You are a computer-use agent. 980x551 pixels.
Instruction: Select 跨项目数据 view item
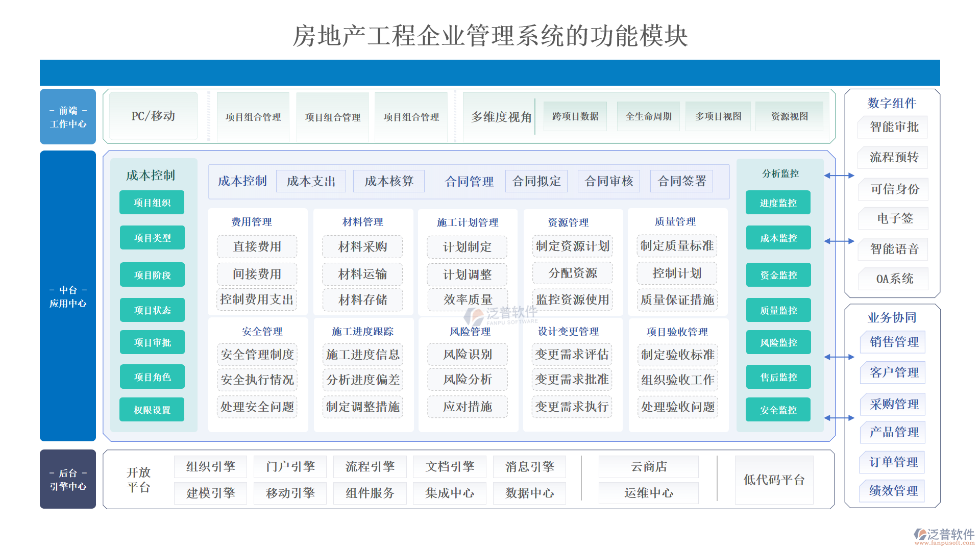[x=575, y=116]
